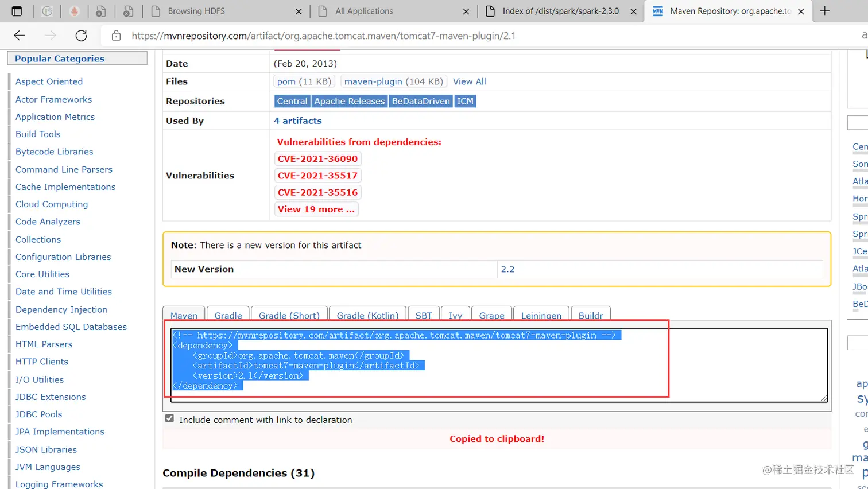
Task: Select the Buildr snippet tab
Action: 591,313
